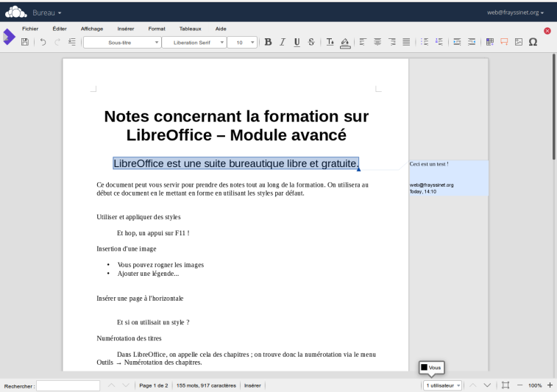Viewport: 557px width, 392px height.
Task: Open the 1 utilisateur dropdown
Action: point(442,385)
